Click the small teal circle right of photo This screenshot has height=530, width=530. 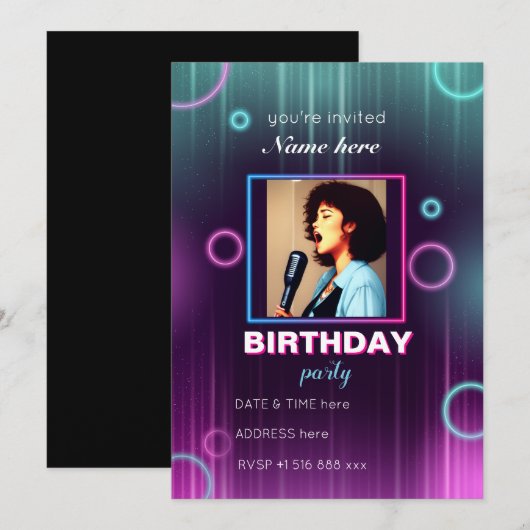(x=431, y=208)
